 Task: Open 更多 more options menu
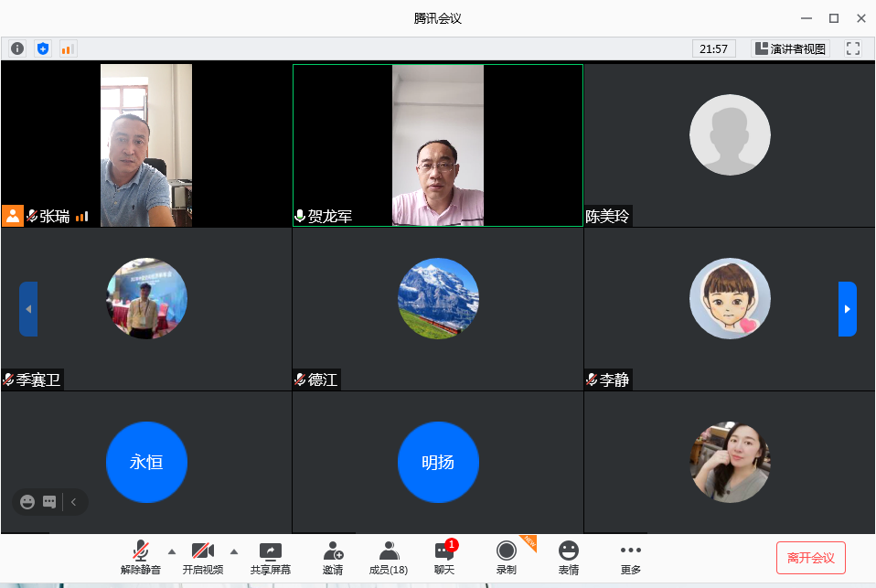click(x=630, y=558)
